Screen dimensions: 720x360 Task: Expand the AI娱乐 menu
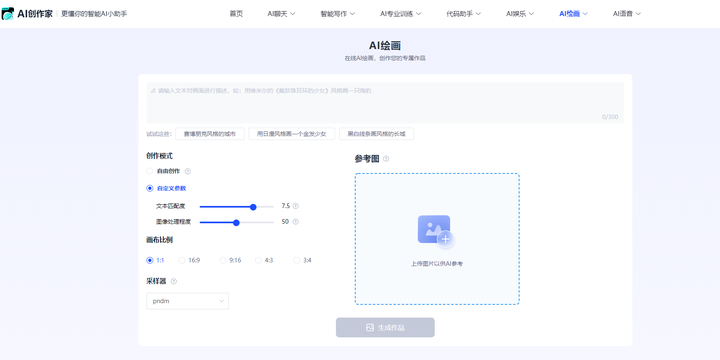point(520,14)
